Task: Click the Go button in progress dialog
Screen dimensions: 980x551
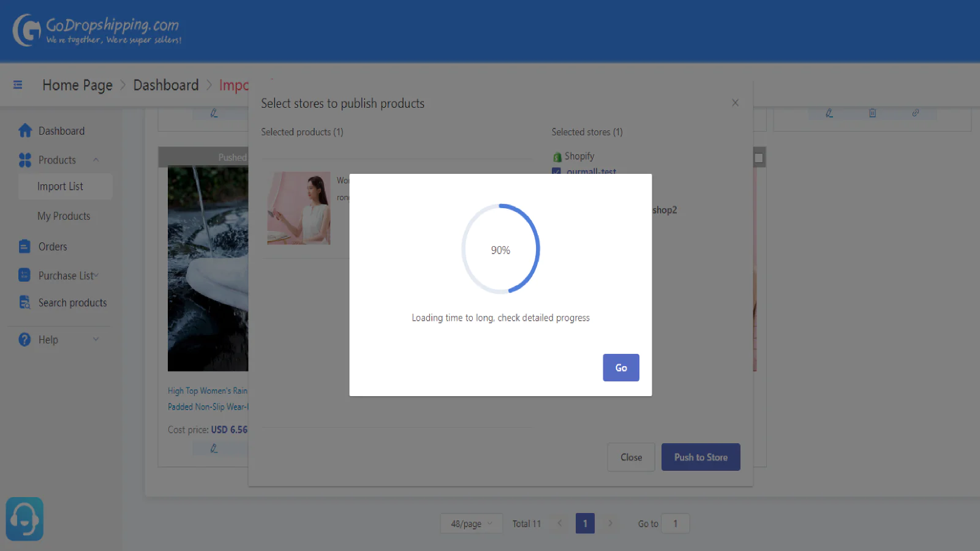Action: [x=620, y=367]
